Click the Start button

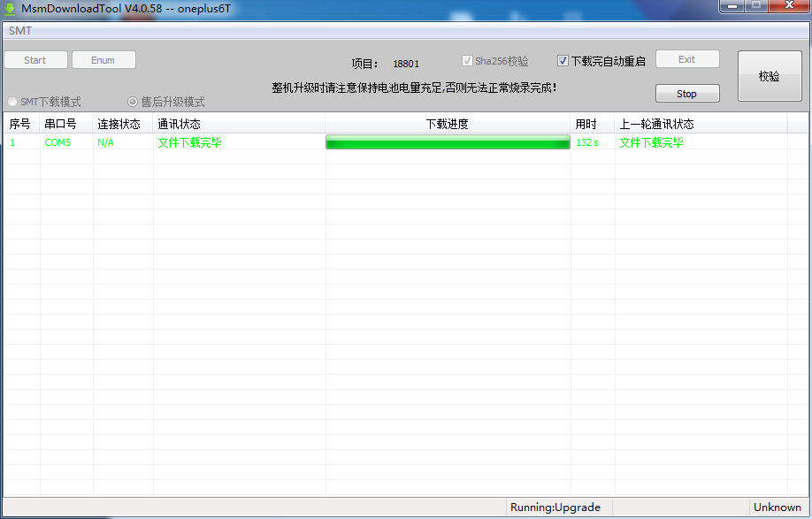35,60
